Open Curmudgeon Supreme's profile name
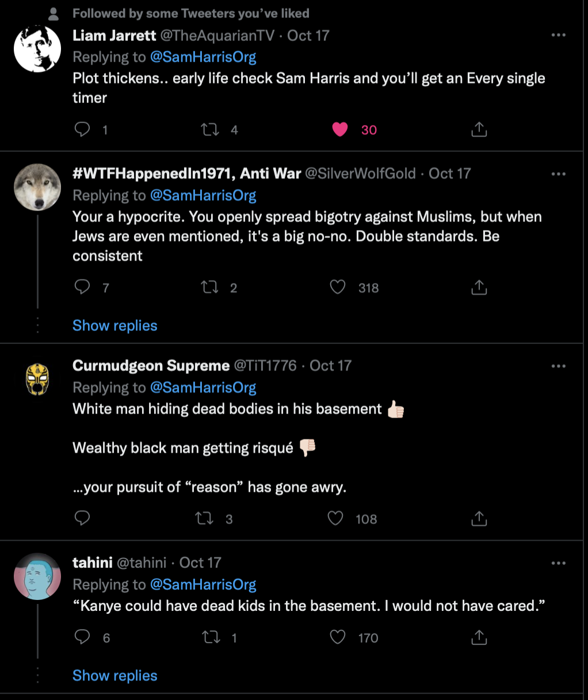The image size is (588, 700). point(151,366)
